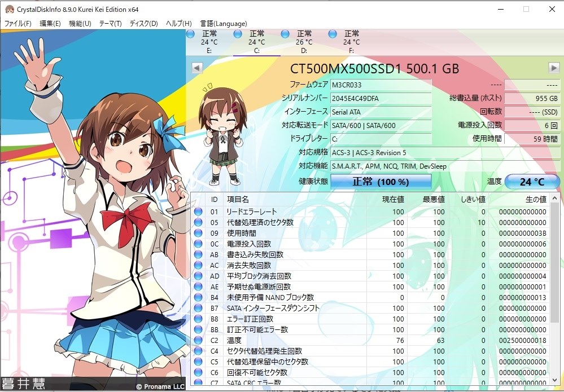This screenshot has width=564, height=392.
Task: Select the C: drive status tab
Action: pos(257,42)
